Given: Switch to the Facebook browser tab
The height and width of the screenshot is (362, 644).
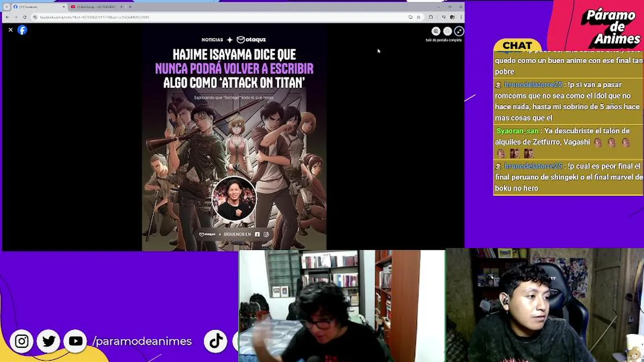Looking at the screenshot, I should [39, 7].
